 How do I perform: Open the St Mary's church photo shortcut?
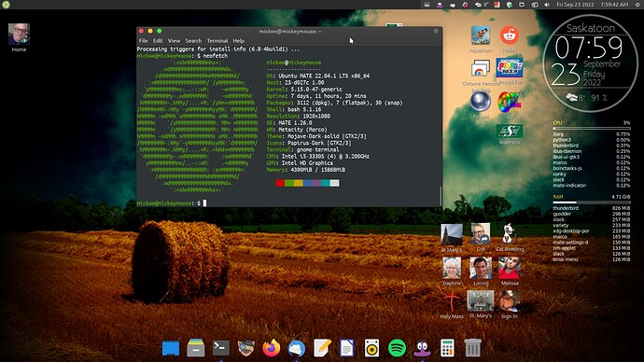coord(452,235)
